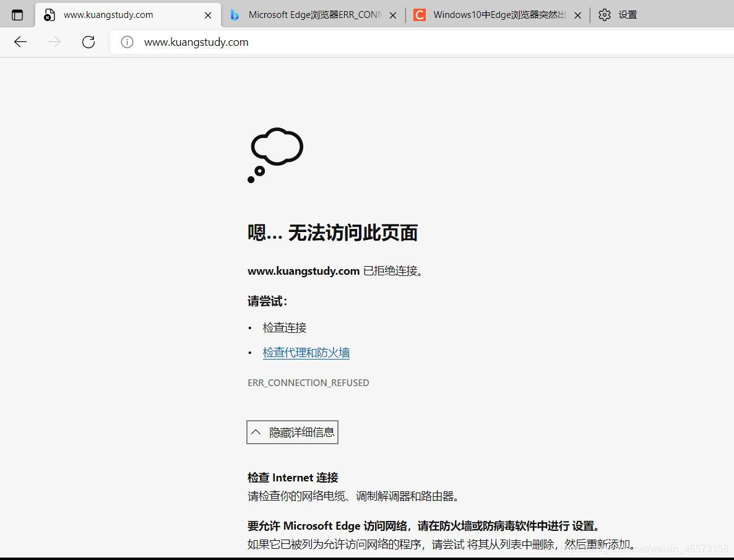
Task: Click the forward navigation arrow
Action: 54,42
